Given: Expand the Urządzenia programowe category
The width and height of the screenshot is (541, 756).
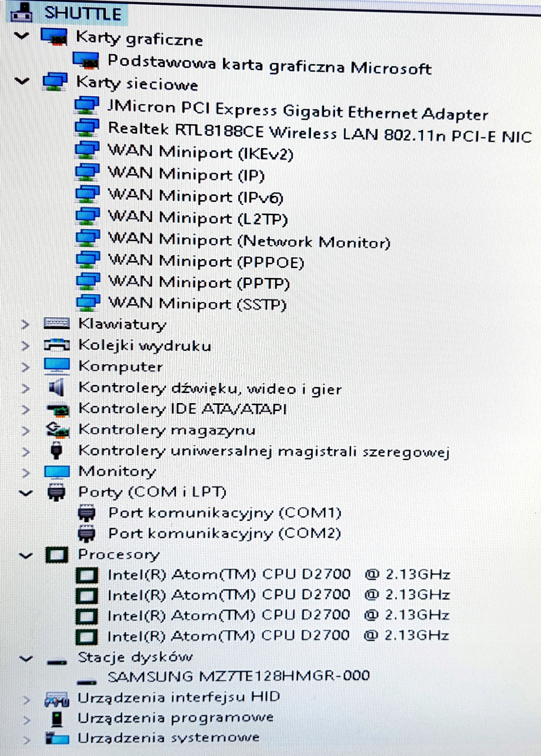Looking at the screenshot, I should click(26, 720).
